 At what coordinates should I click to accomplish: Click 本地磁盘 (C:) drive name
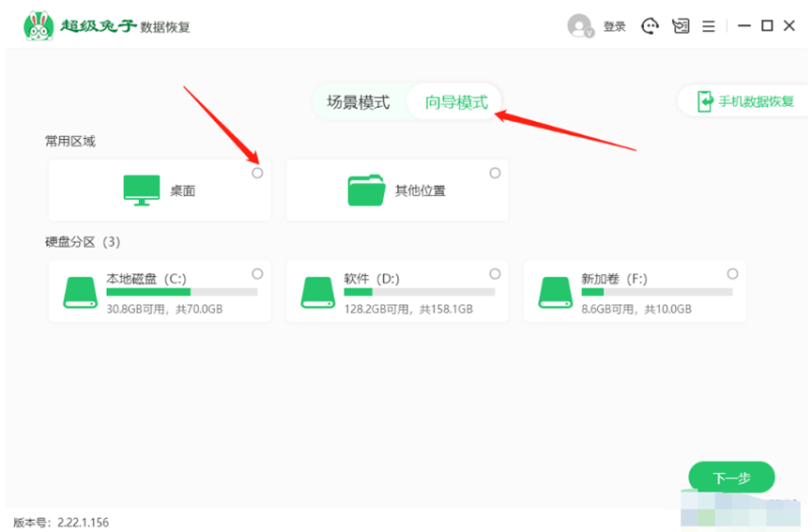coord(146,279)
